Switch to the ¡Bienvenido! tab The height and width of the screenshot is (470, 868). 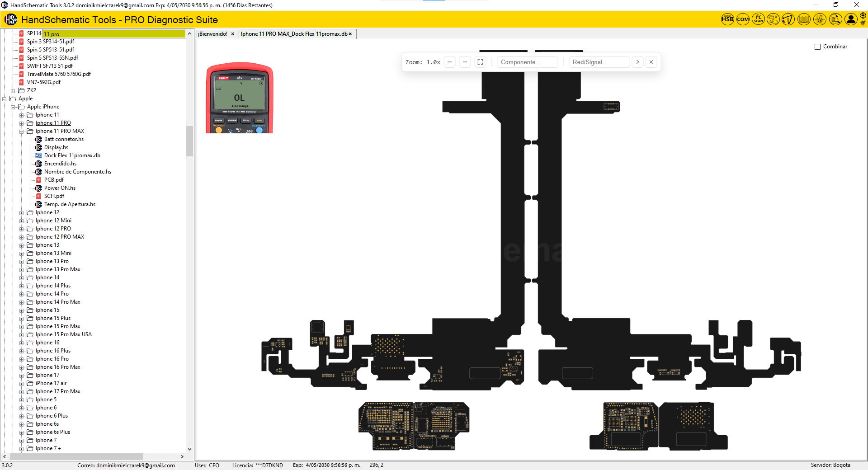212,34
